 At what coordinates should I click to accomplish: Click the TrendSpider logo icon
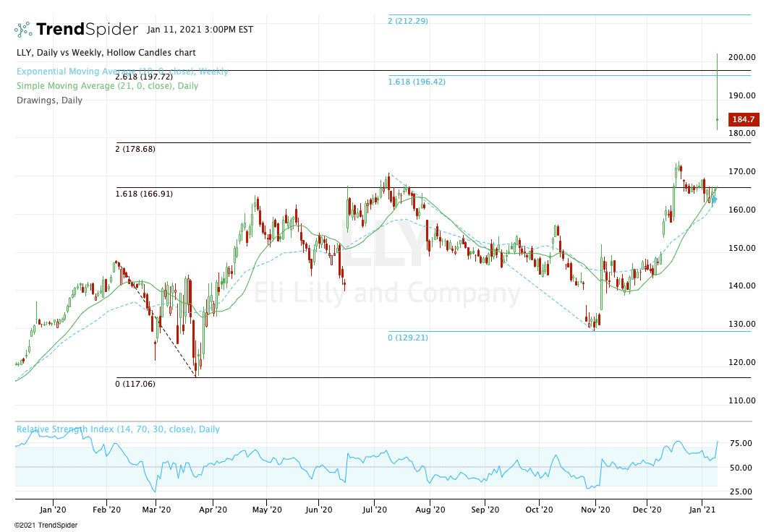[x=23, y=30]
